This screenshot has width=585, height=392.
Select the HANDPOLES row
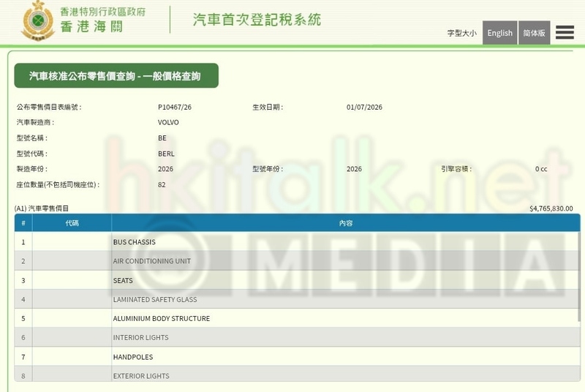[x=296, y=357]
